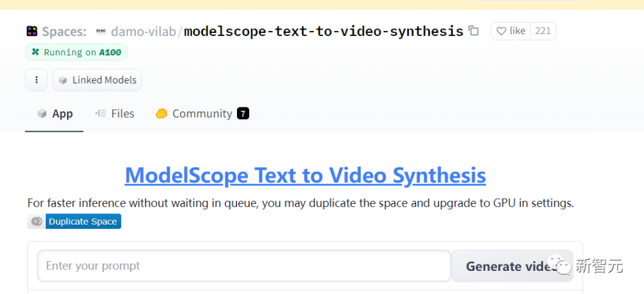Click the ModelScope Text to Video Synthesis heading link
This screenshot has height=294, width=644.
tap(305, 175)
